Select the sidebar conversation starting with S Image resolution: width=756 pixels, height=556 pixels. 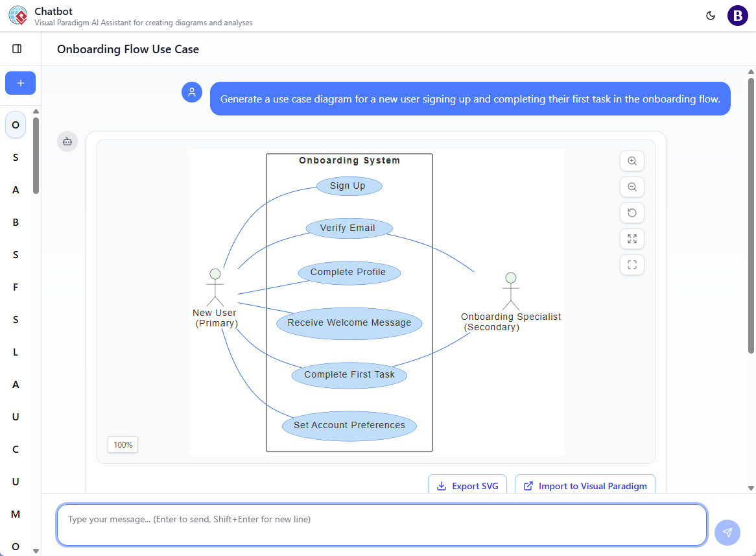pyautogui.click(x=15, y=157)
